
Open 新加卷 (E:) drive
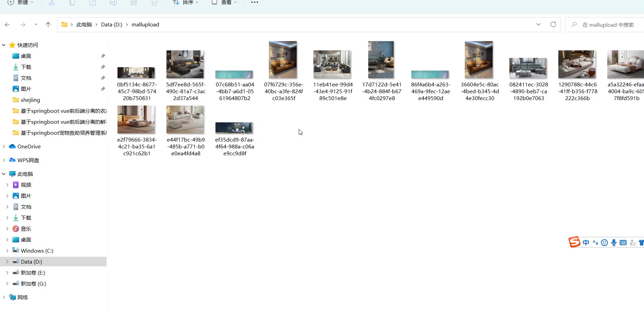(33, 273)
